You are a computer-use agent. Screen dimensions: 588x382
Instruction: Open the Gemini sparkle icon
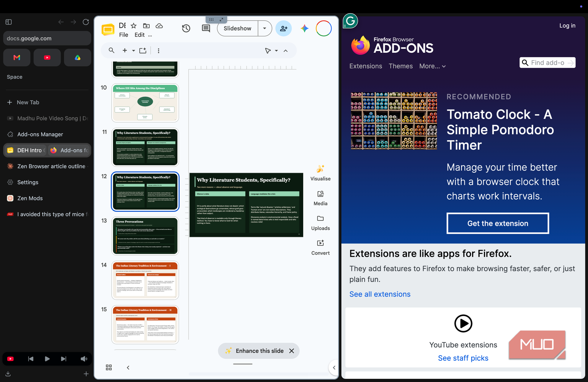point(304,28)
